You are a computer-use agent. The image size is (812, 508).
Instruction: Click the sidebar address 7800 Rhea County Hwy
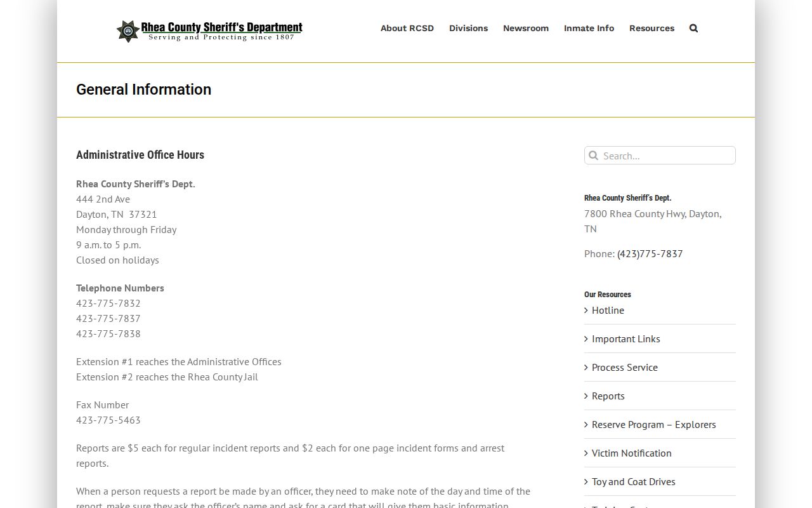click(x=653, y=221)
